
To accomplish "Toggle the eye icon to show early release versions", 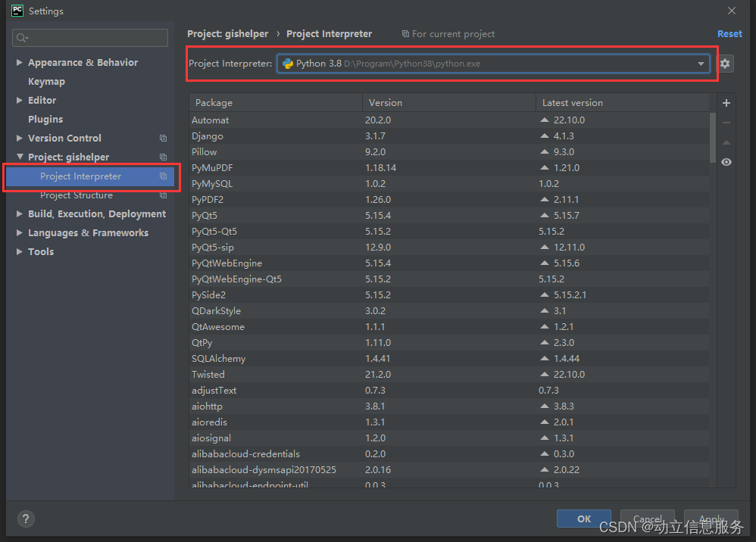I will tap(726, 161).
